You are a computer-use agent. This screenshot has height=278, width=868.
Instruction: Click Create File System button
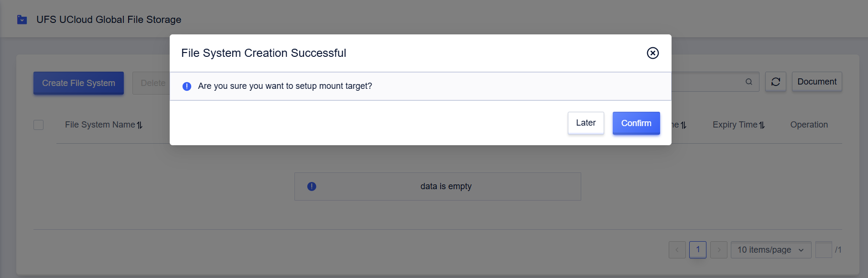tap(78, 83)
